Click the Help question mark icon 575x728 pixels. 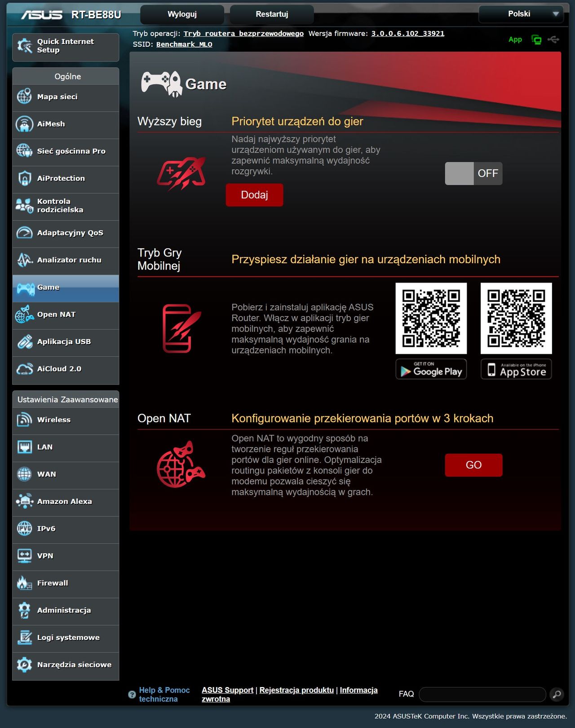(x=132, y=694)
